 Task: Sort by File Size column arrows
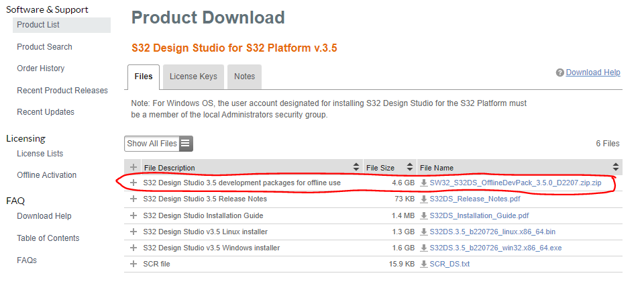408,167
